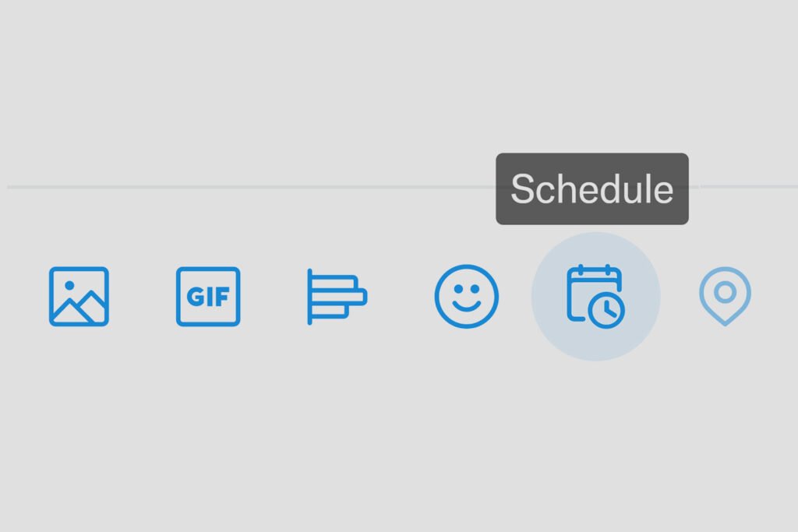
Task: Expand the emoji selection panel
Action: click(x=466, y=296)
